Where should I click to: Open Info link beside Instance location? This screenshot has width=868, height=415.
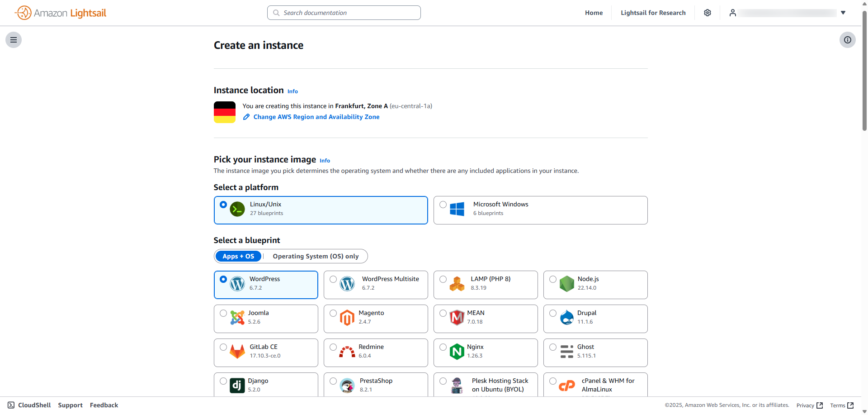pyautogui.click(x=293, y=91)
